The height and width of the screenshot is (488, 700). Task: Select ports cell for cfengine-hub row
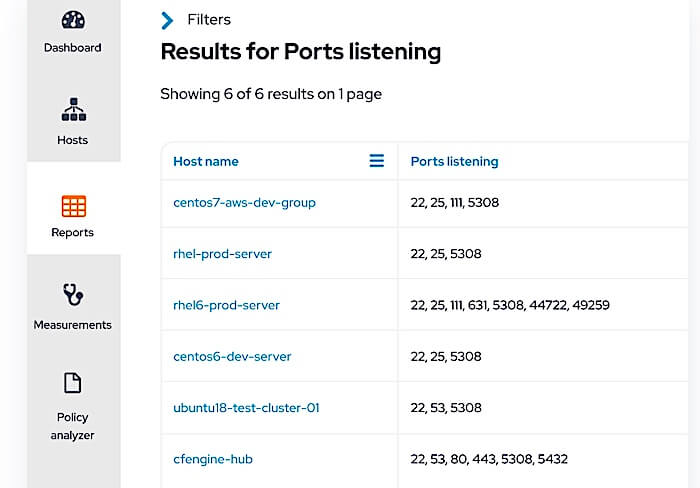[x=543, y=459]
